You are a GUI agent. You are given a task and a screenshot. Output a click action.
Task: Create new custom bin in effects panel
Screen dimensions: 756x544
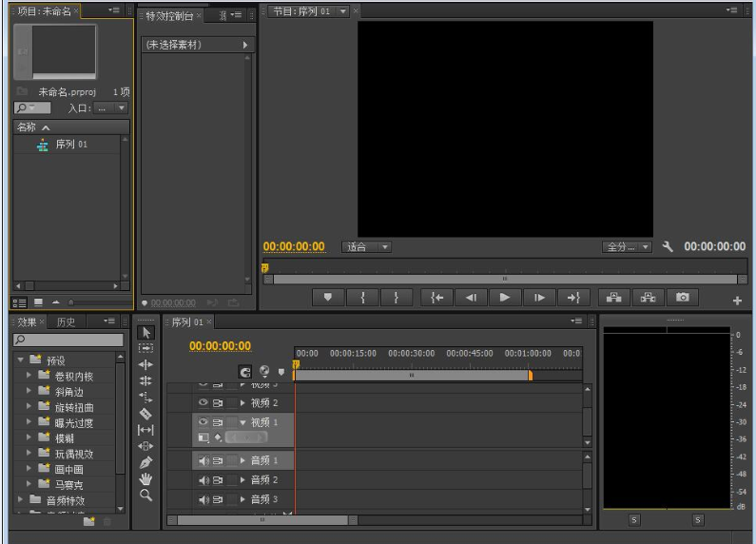pos(89,521)
